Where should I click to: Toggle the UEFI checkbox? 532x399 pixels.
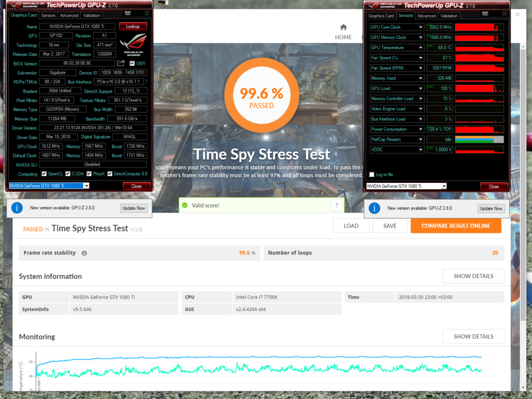click(x=132, y=63)
